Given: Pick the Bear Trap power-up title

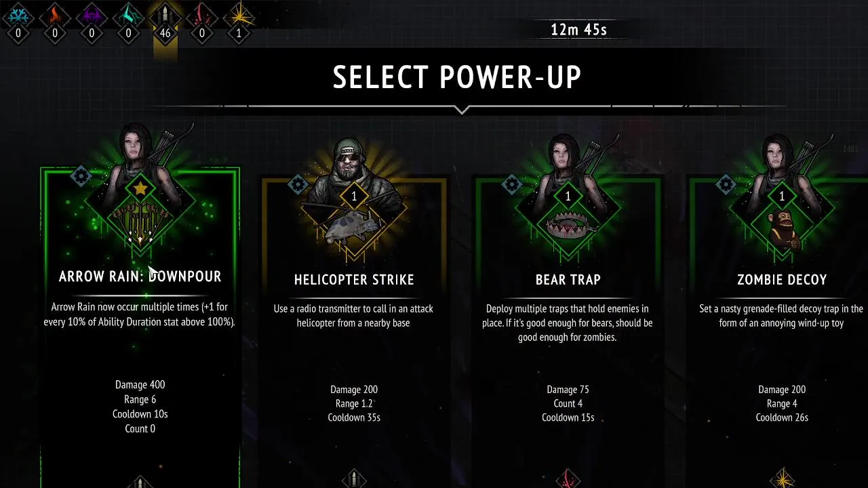Looking at the screenshot, I should pos(568,279).
